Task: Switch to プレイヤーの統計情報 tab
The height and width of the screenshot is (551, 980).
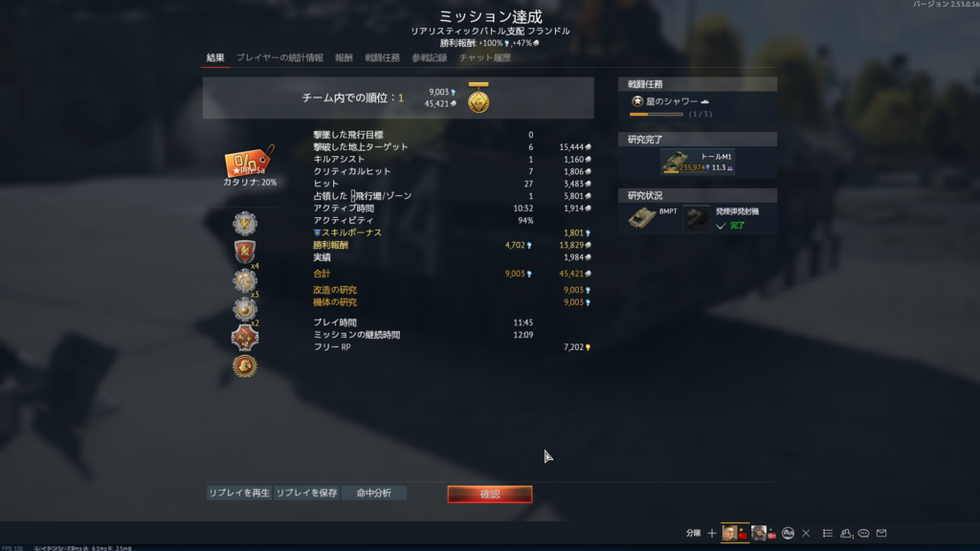Action: click(x=279, y=57)
